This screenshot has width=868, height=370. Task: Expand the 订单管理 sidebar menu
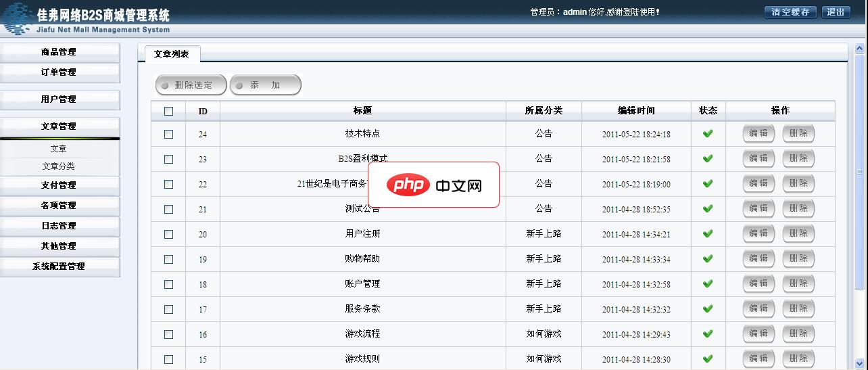[x=59, y=72]
